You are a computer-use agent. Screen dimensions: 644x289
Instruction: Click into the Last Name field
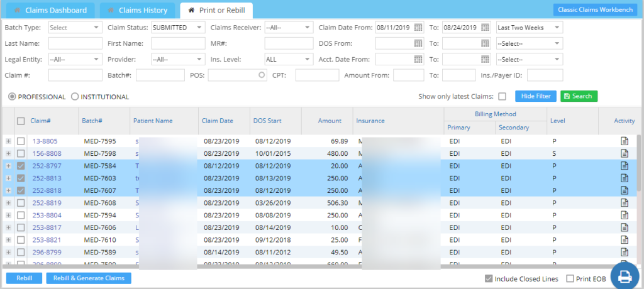(75, 43)
